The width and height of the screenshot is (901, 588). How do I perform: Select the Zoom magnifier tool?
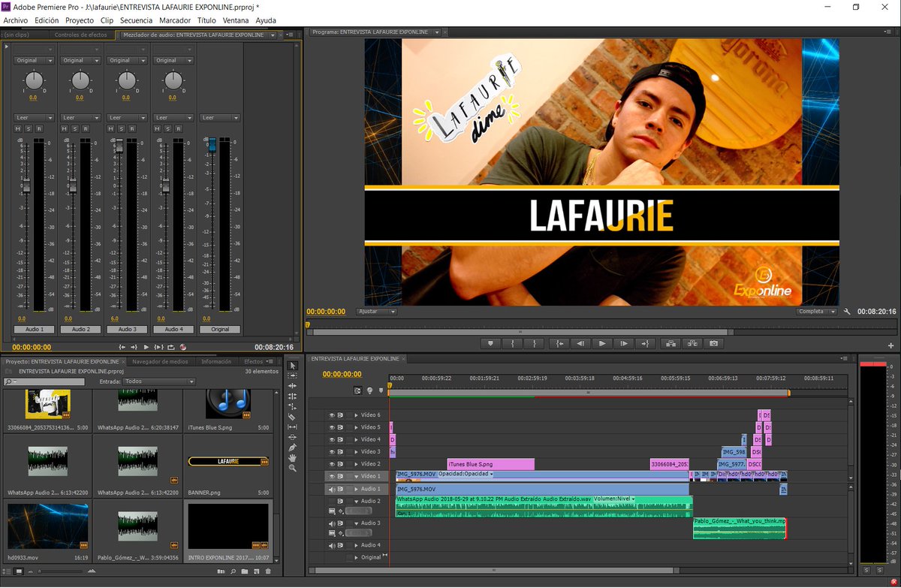293,468
